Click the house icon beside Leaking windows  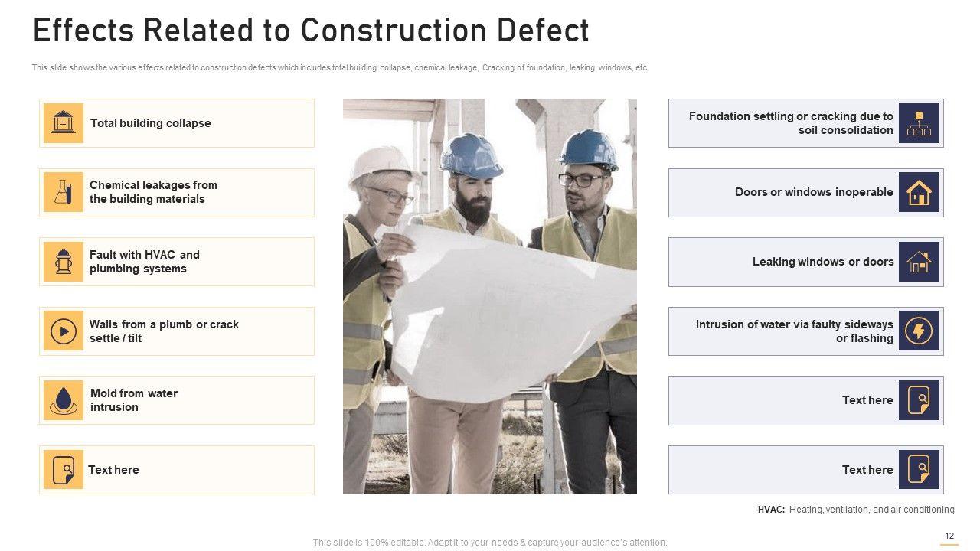[918, 262]
